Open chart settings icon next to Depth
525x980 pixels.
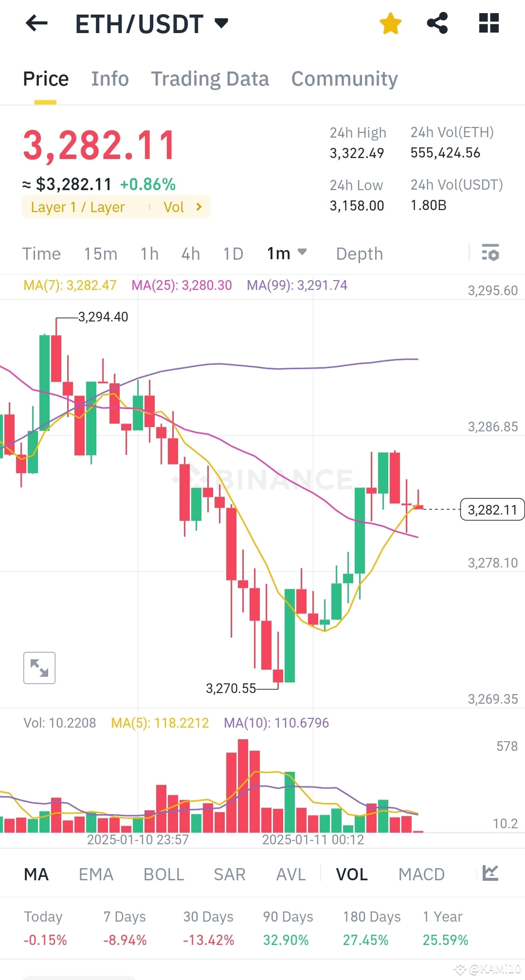(x=490, y=253)
